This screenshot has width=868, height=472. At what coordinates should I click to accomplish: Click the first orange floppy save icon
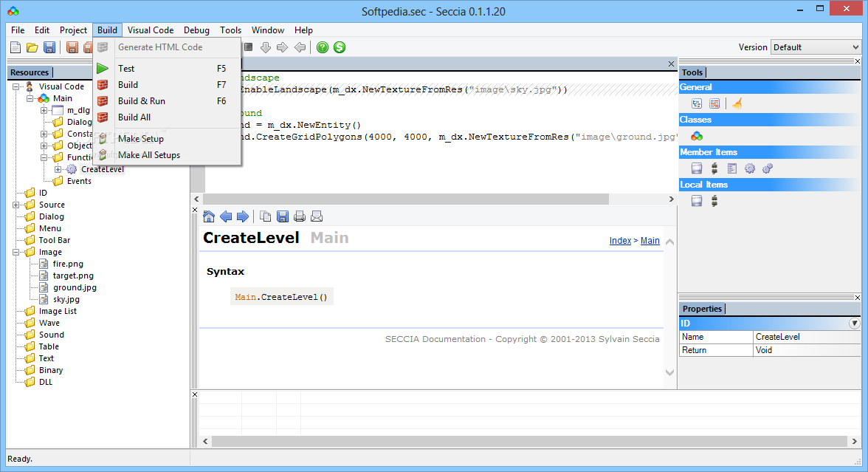[x=72, y=47]
